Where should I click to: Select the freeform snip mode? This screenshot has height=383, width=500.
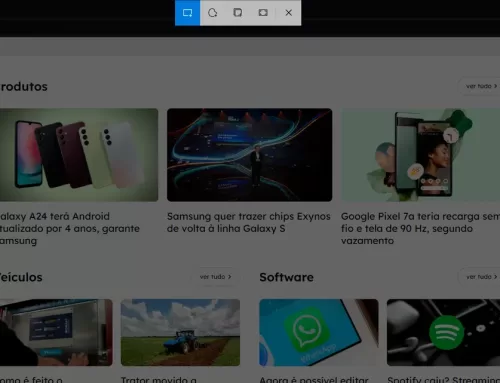tap(212, 13)
